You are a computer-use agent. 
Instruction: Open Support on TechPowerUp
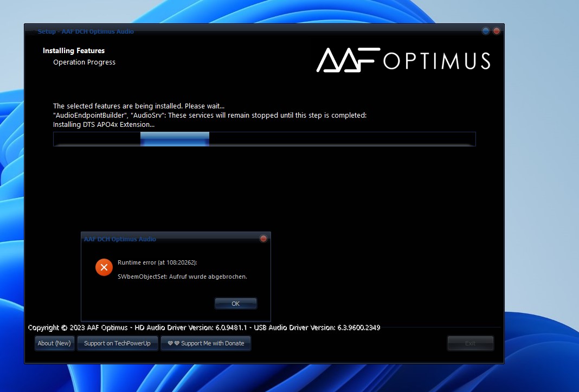click(x=118, y=343)
